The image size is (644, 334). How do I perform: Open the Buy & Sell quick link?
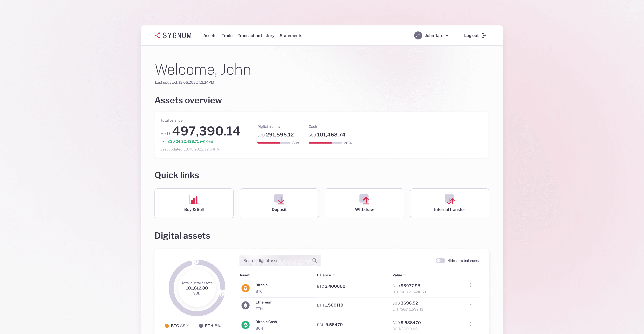pos(194,204)
